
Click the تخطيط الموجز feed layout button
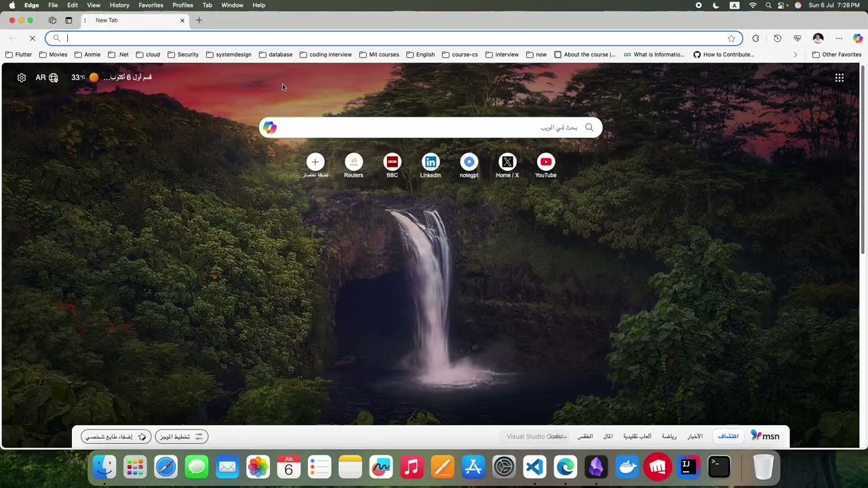[x=181, y=436]
